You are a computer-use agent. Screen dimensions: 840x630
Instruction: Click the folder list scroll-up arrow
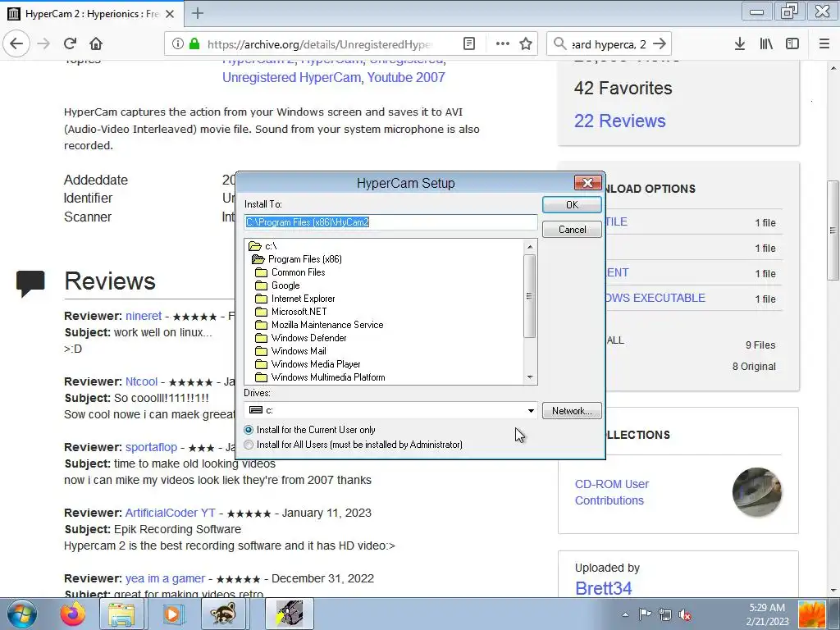pyautogui.click(x=530, y=246)
